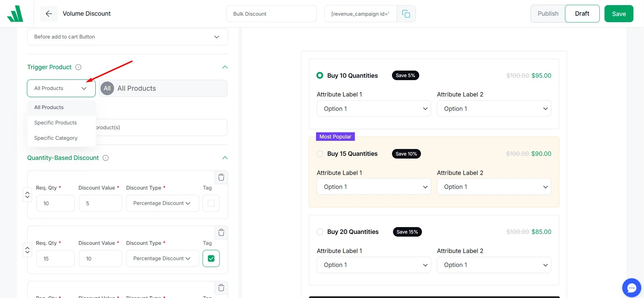644x298 pixels.
Task: Open Attribute Label 1 dropdown under Buy 10 Quantities
Action: pos(374,109)
